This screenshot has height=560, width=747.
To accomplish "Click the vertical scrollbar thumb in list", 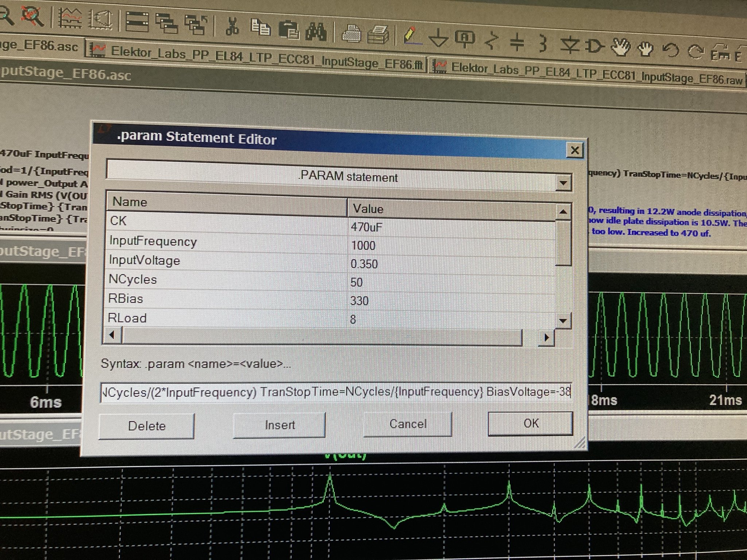I will click(563, 243).
